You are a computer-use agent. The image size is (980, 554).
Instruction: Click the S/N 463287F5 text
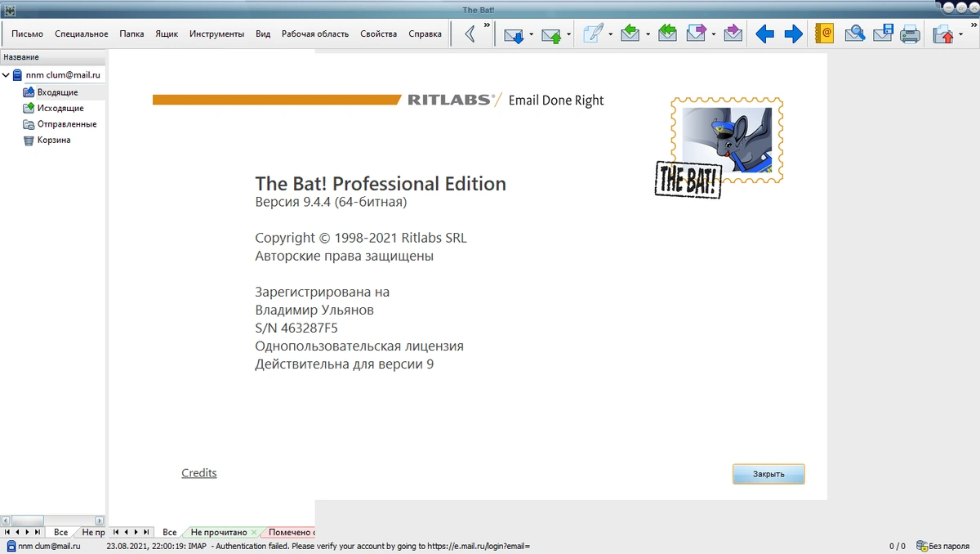pos(296,328)
